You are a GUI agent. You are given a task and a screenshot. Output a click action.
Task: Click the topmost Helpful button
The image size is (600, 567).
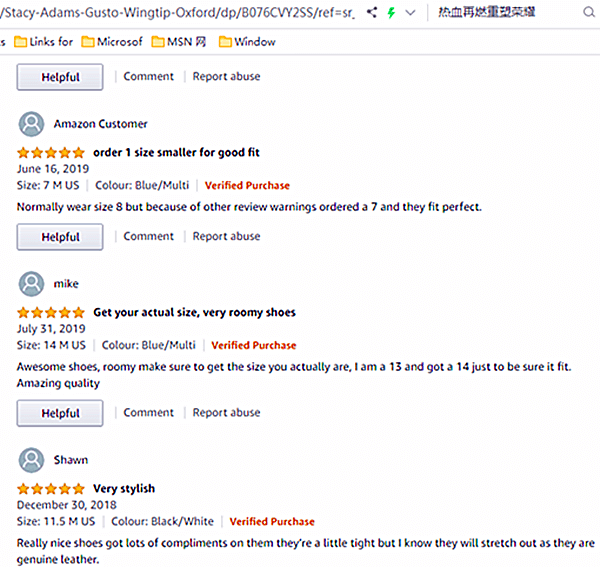tap(60, 77)
